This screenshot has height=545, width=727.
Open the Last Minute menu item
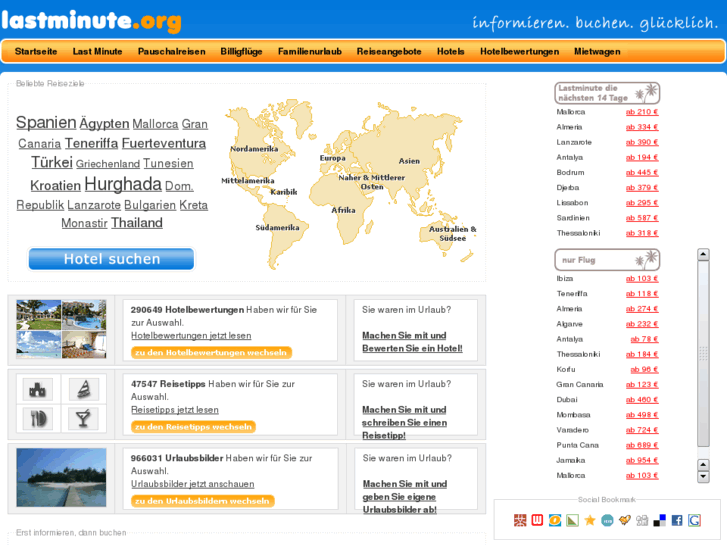click(x=97, y=51)
